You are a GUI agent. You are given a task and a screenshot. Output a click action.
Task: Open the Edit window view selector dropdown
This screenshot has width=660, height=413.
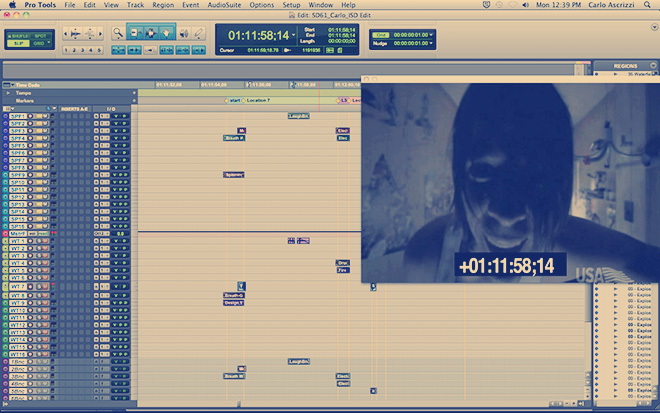tap(8, 109)
